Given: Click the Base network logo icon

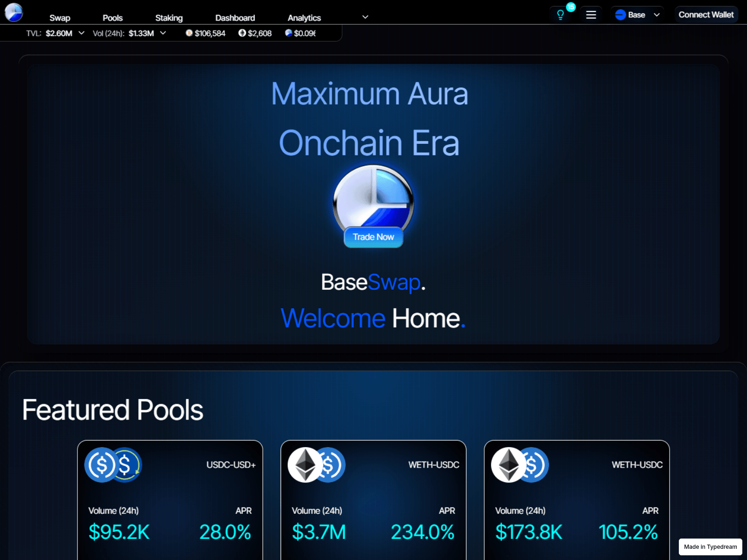Looking at the screenshot, I should coord(620,15).
